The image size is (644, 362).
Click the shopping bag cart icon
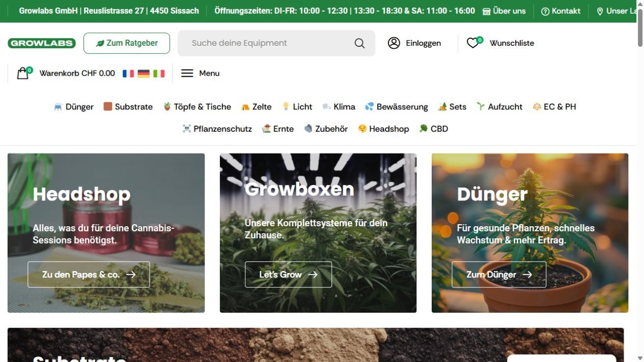(x=23, y=73)
